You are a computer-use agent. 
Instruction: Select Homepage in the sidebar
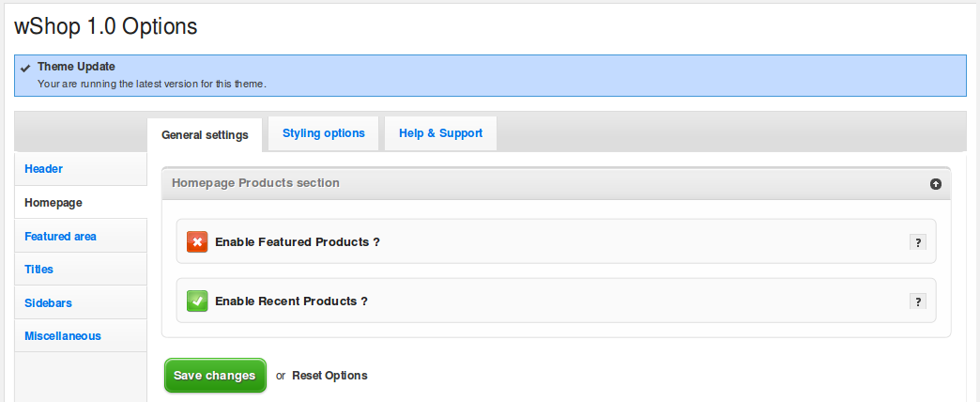(x=81, y=203)
